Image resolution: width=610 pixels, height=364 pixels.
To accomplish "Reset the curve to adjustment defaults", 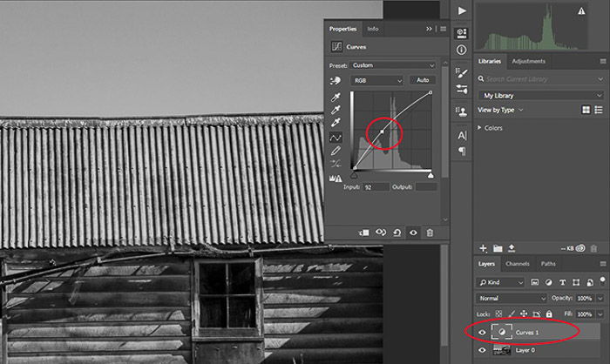I will 396,233.
